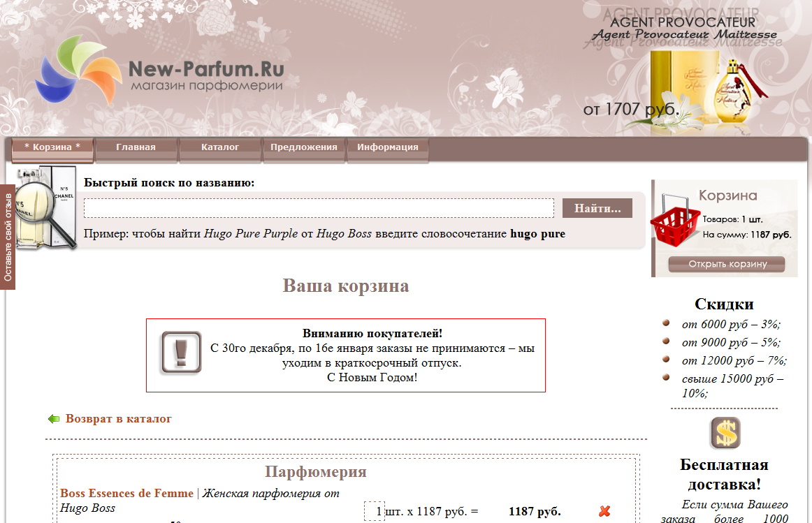Screen dimensions: 812x523
Task: Click the Корзина sidebar heading
Action: [727, 195]
